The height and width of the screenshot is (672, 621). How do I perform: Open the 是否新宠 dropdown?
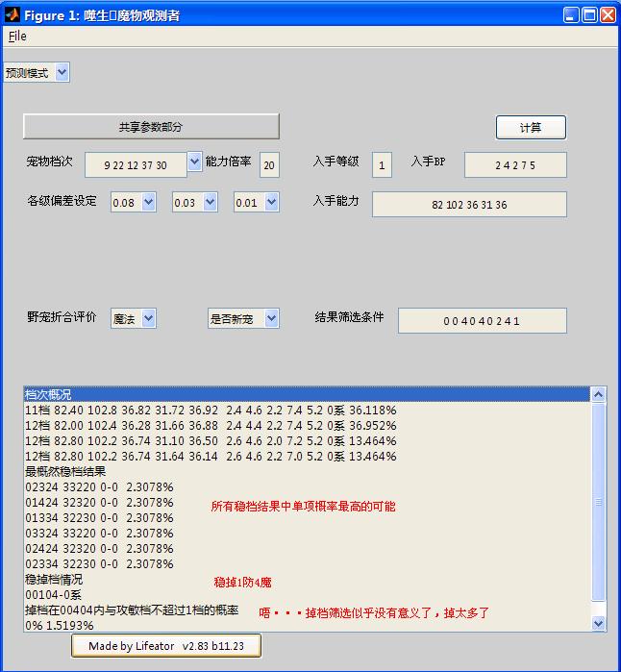[243, 318]
